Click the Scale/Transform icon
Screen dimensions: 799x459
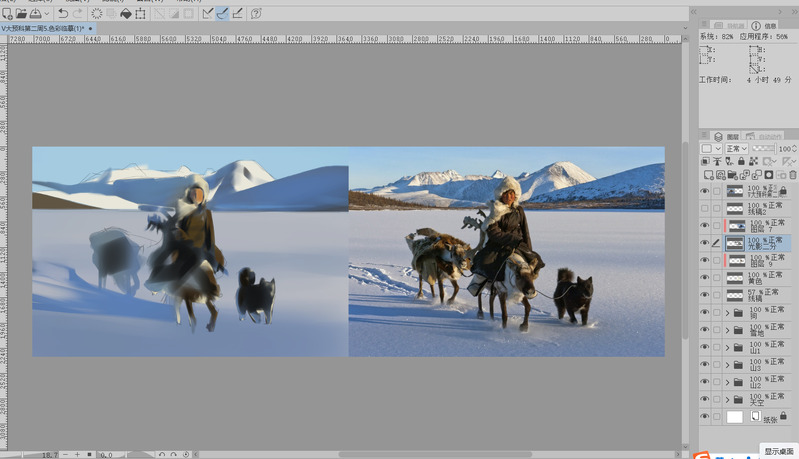point(140,14)
